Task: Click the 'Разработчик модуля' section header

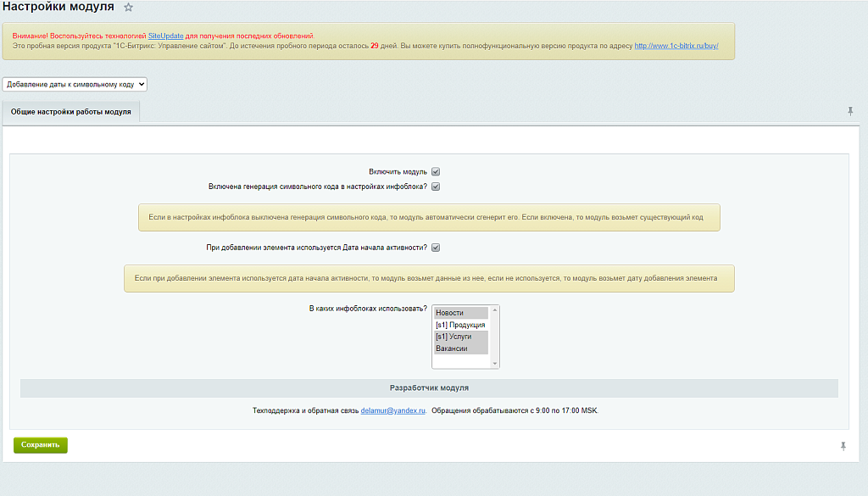Action: coord(429,387)
